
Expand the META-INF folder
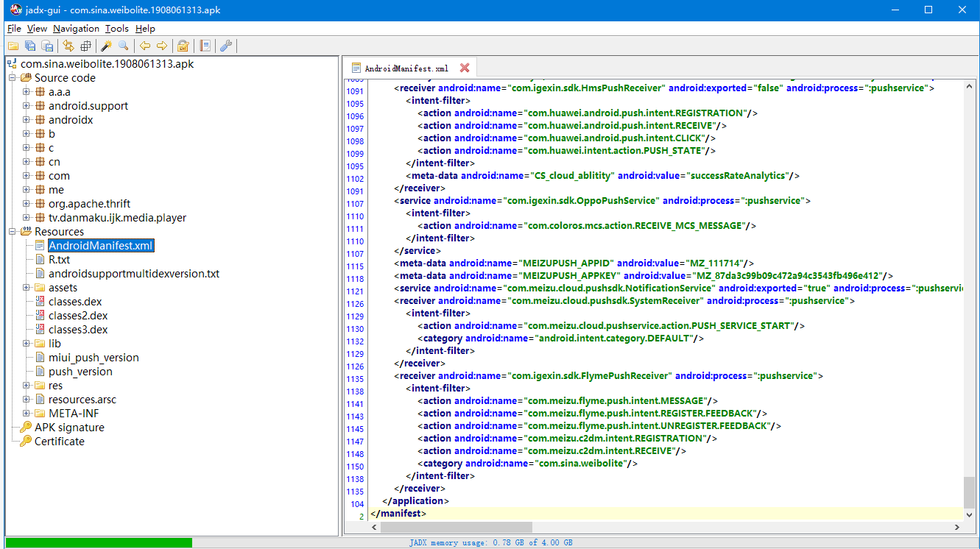click(x=26, y=414)
